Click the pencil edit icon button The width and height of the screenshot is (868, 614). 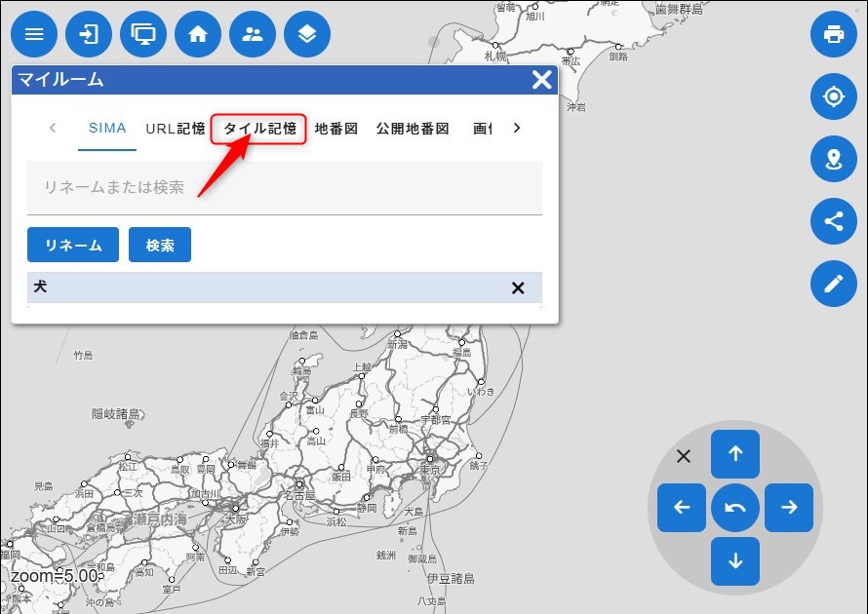click(834, 284)
